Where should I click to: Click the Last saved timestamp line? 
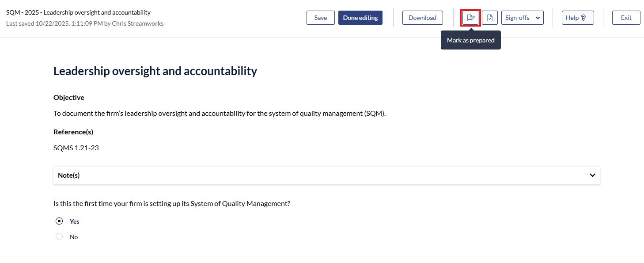(85, 23)
